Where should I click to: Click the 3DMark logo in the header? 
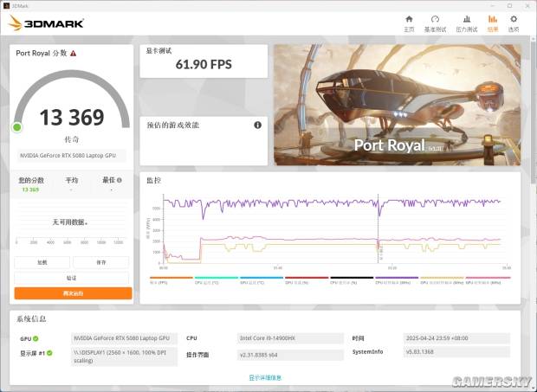pyautogui.click(x=46, y=23)
